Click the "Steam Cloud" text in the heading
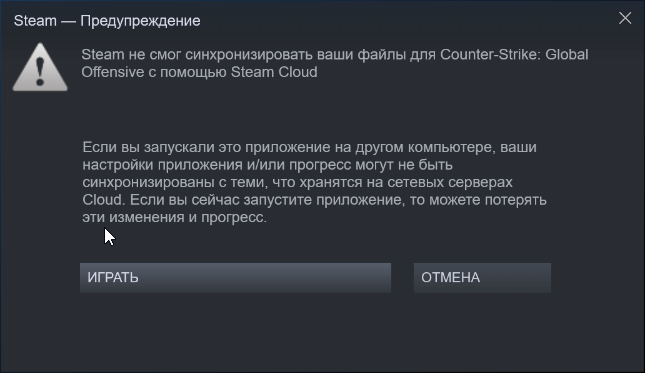Screen dimensions: 645x373 [x=274, y=72]
